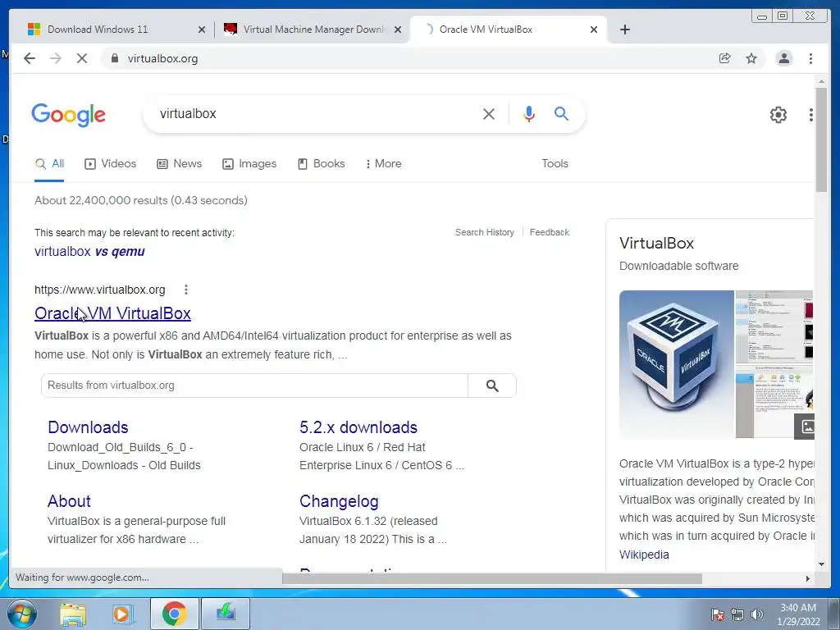The width and height of the screenshot is (840, 630).
Task: Click the forward navigation arrow
Action: point(56,58)
